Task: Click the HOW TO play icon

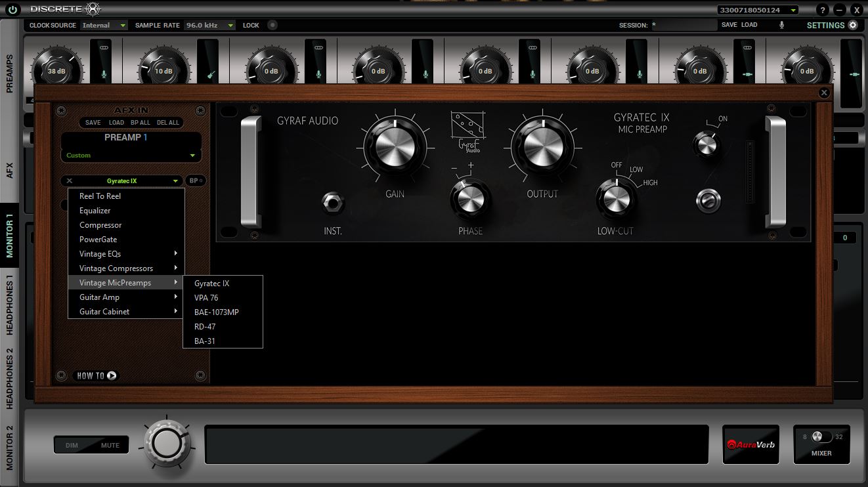Action: pyautogui.click(x=112, y=375)
